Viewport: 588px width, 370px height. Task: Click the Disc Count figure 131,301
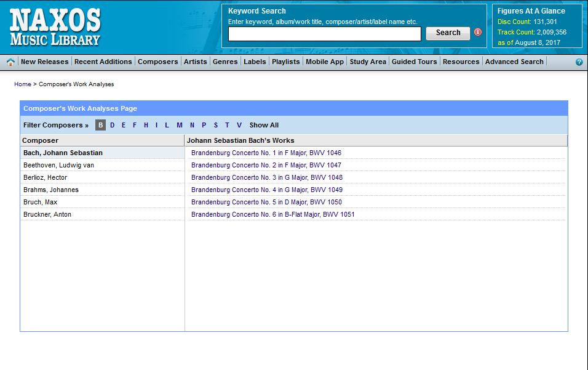click(545, 22)
